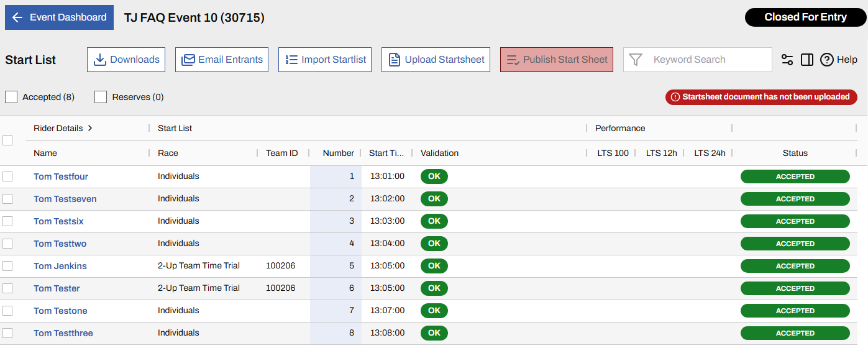Click the Downloads button
The height and width of the screenshot is (348, 868).
click(x=126, y=60)
